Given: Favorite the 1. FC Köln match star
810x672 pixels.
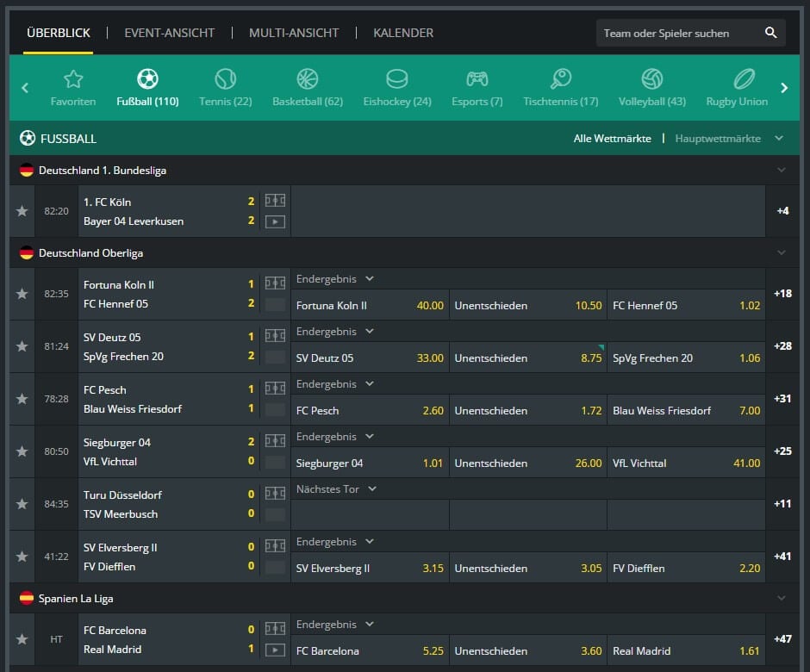Looking at the screenshot, I should click(x=22, y=211).
